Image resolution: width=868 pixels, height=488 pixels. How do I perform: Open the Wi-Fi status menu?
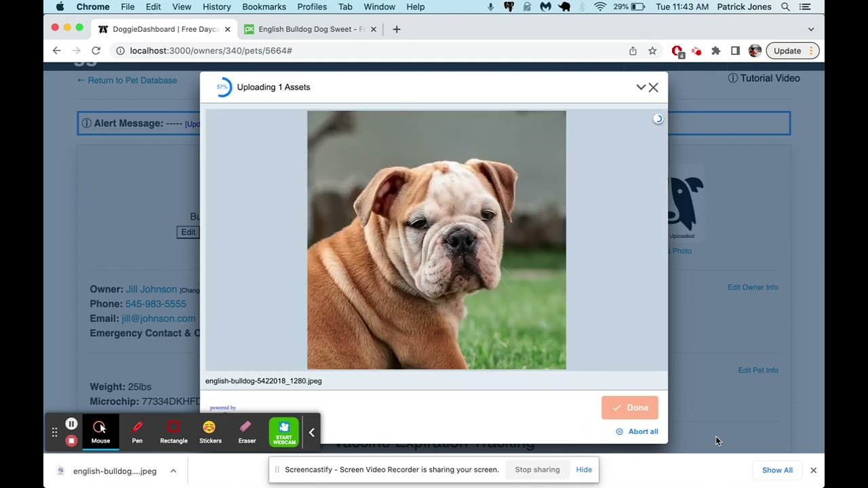tap(600, 7)
